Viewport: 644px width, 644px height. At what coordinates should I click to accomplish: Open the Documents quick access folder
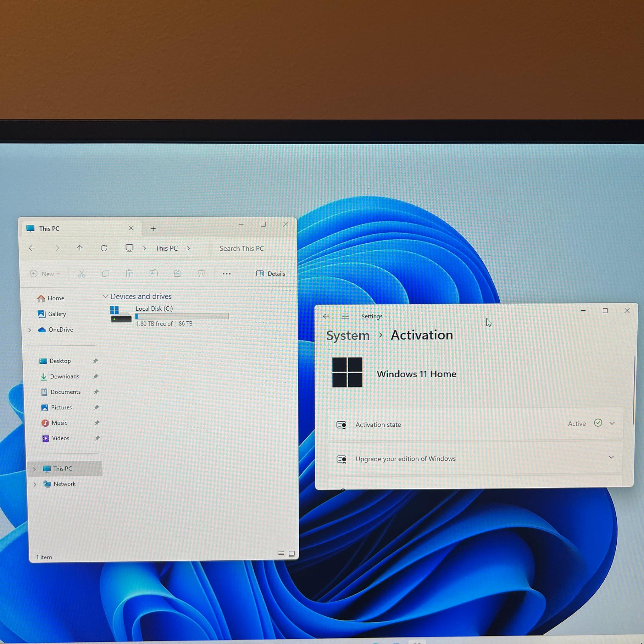coord(61,392)
